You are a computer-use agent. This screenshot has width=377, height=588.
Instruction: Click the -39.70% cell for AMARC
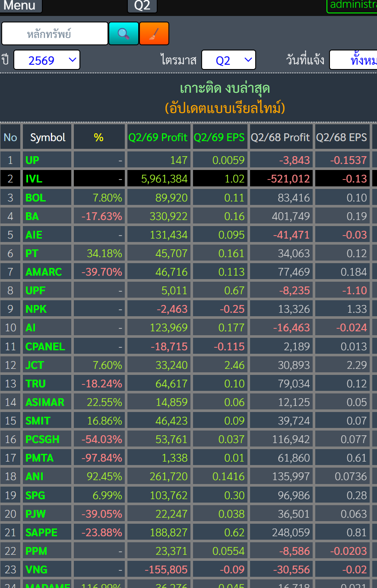(x=99, y=272)
